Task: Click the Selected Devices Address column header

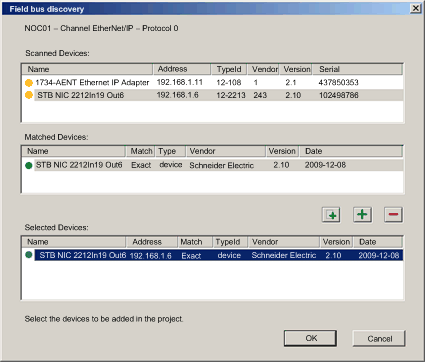Action: click(152, 242)
